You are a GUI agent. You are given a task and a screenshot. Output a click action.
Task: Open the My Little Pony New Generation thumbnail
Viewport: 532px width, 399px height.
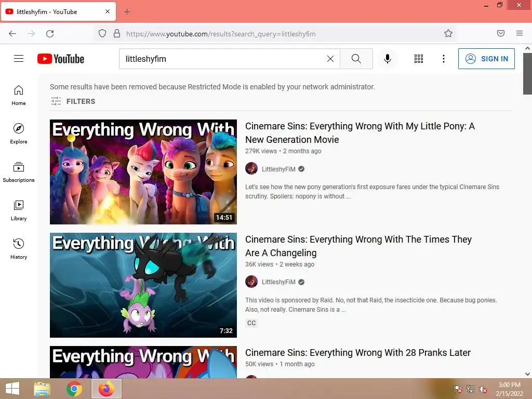point(143,171)
